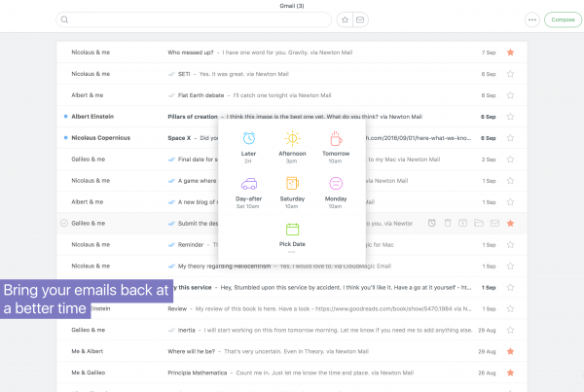Open the 'Principia Mathematica' email
584x392 pixels.
point(292,373)
